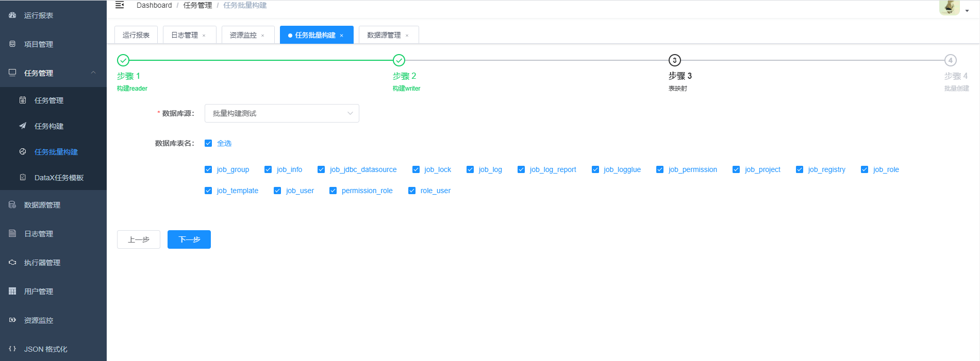The width and height of the screenshot is (980, 361).
Task: Open the 数据库源 dropdown
Action: 282,113
